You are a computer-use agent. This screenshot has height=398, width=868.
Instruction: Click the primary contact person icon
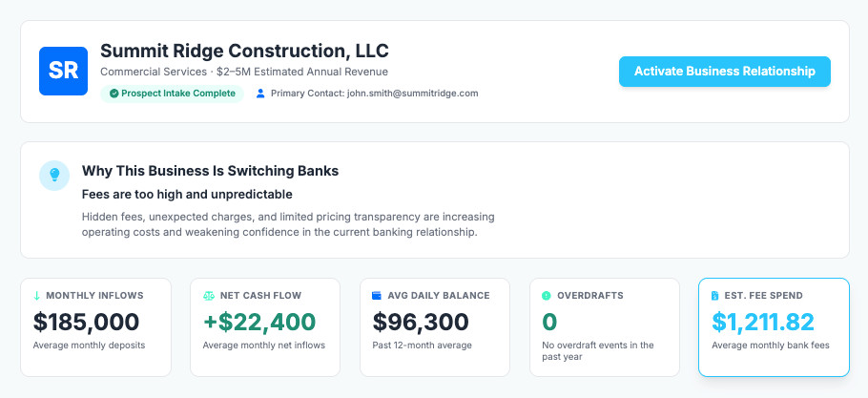pos(260,94)
